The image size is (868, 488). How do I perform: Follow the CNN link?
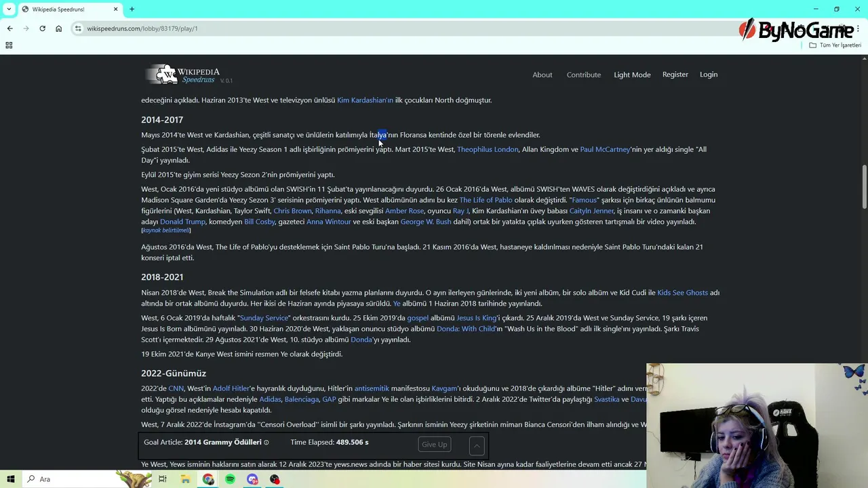(176, 388)
